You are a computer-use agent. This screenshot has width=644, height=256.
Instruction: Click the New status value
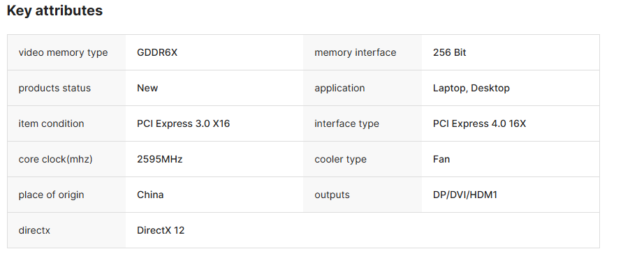[147, 88]
